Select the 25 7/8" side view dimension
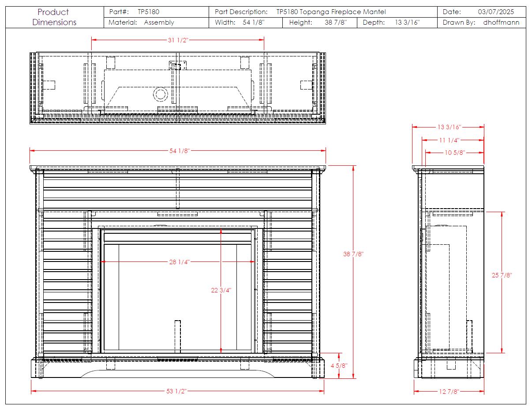 pos(502,275)
